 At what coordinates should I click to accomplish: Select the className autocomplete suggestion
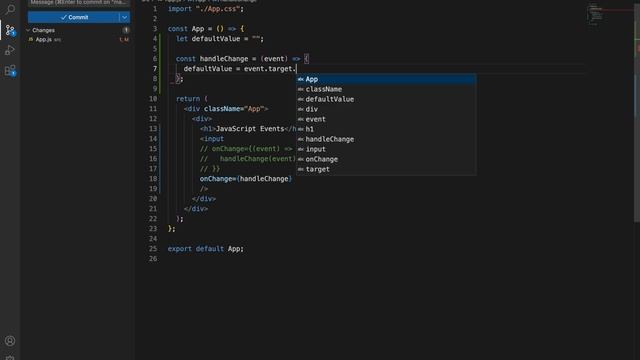click(386, 89)
